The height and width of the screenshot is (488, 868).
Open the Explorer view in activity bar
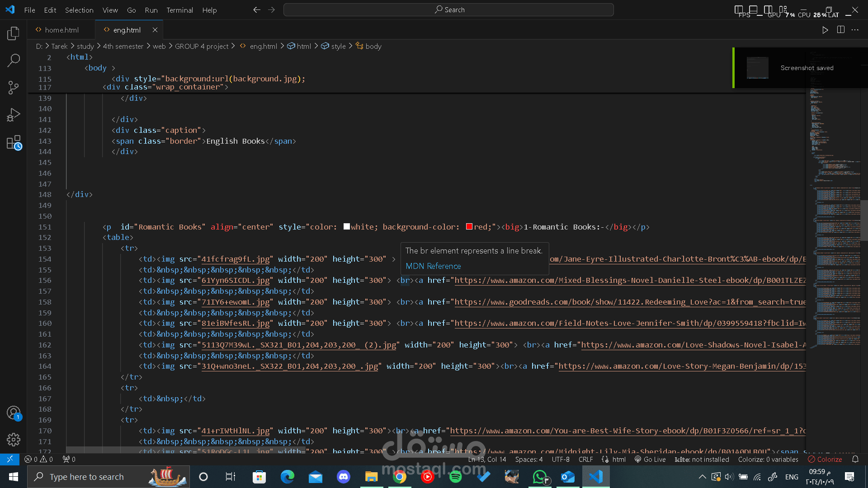coord(14,33)
